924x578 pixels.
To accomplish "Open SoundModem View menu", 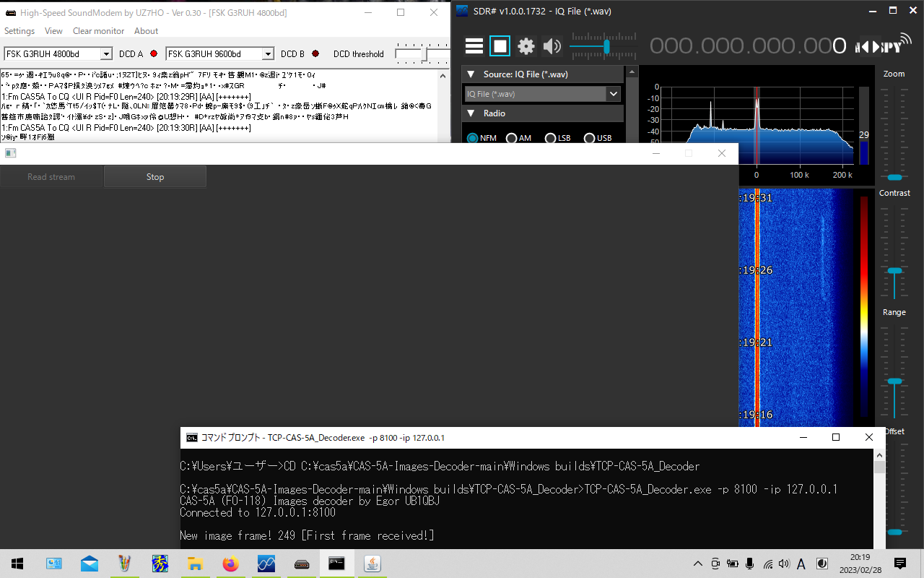I will (x=53, y=31).
